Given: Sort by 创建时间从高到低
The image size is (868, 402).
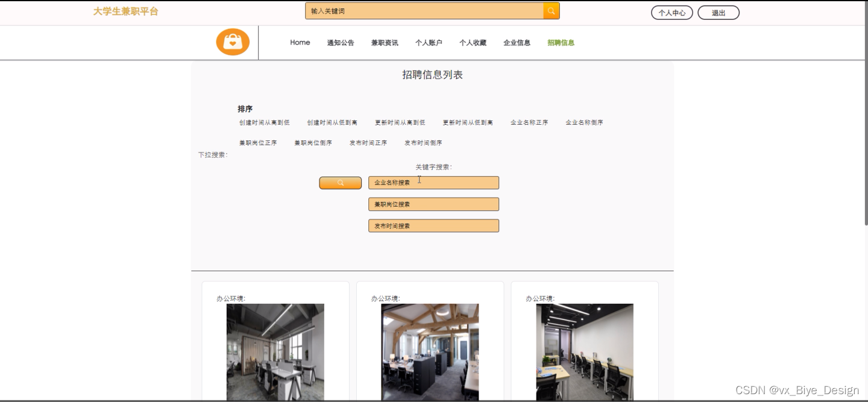Looking at the screenshot, I should [x=265, y=122].
